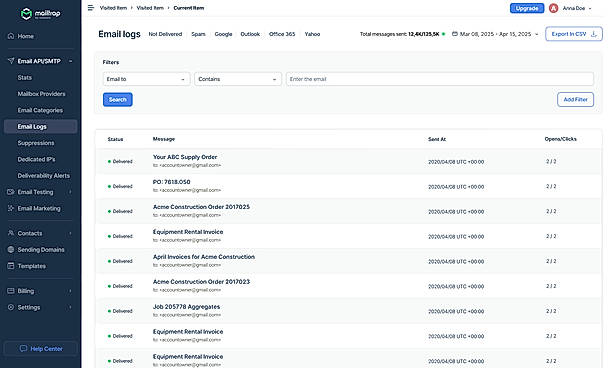Click Delivered status of PO: 7818.050 row
The width and height of the screenshot is (615, 368).
click(x=120, y=186)
